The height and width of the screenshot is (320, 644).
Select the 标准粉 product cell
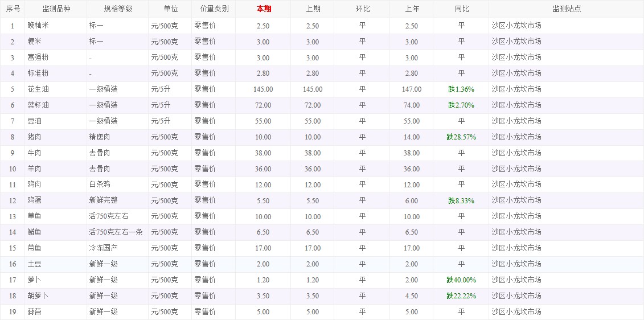[x=56, y=73]
